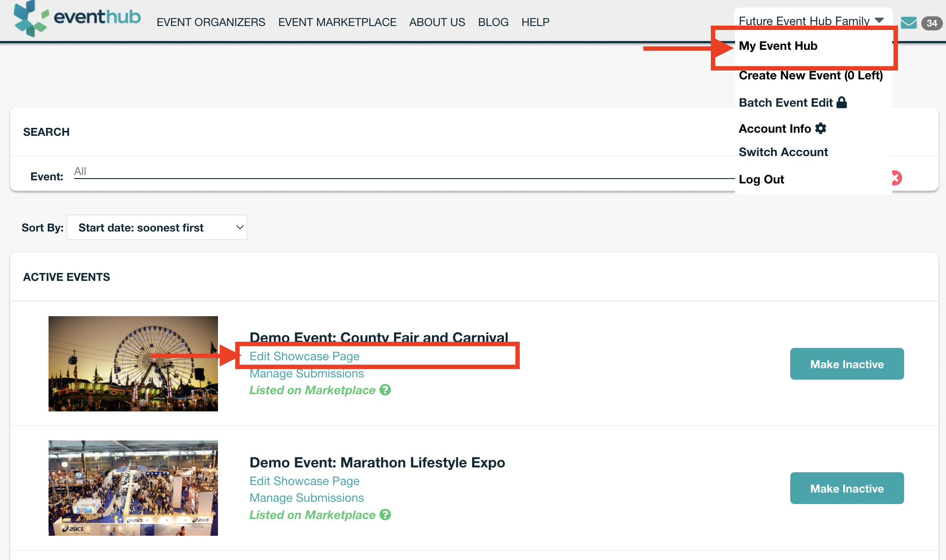Select Batch Event Edit menu entry

pos(786,103)
